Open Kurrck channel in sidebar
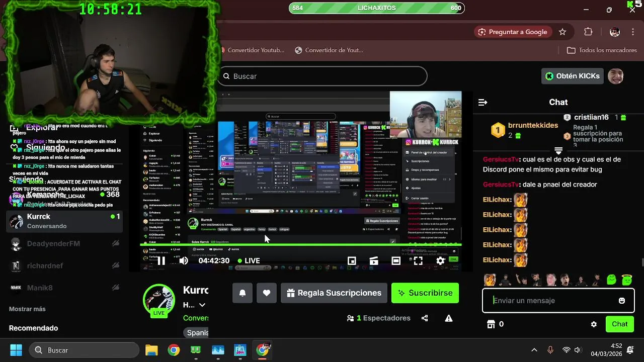The width and height of the screenshot is (644, 362). [x=64, y=221]
